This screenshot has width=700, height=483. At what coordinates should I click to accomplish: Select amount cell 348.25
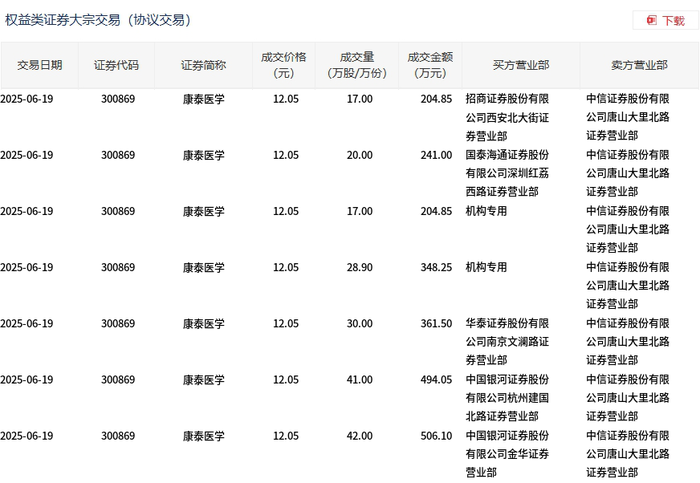(x=436, y=267)
